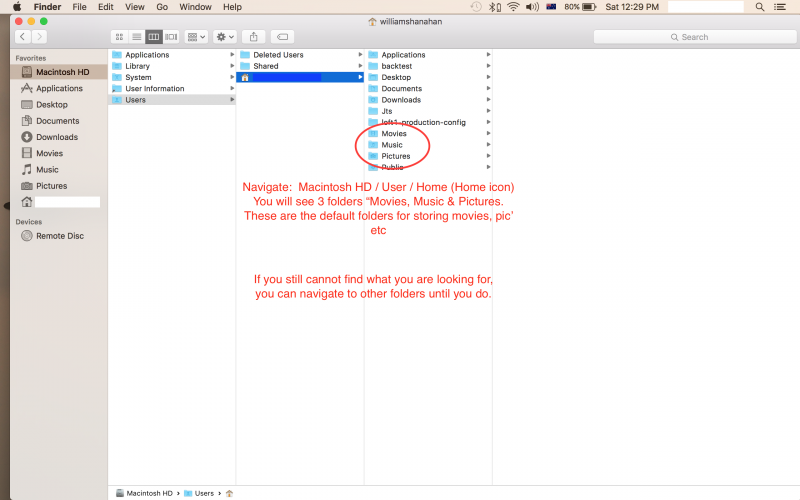Open the arrange items dropdown
800x500 pixels.
point(196,37)
